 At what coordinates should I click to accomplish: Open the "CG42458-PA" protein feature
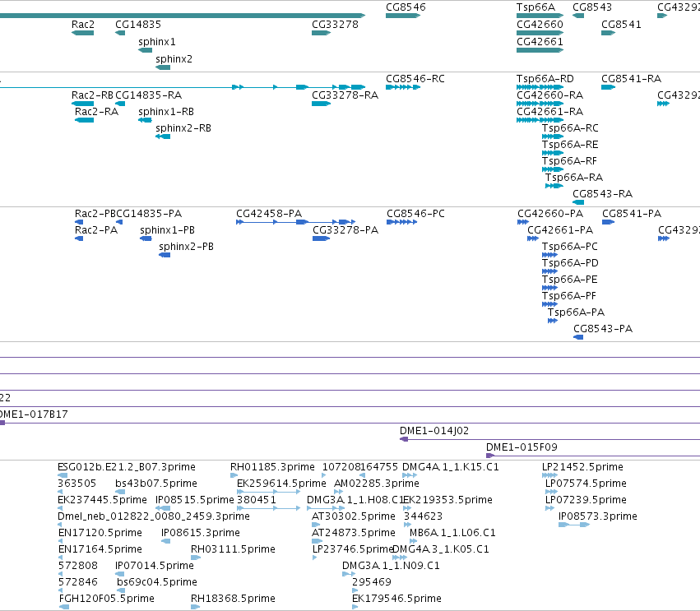(x=269, y=215)
